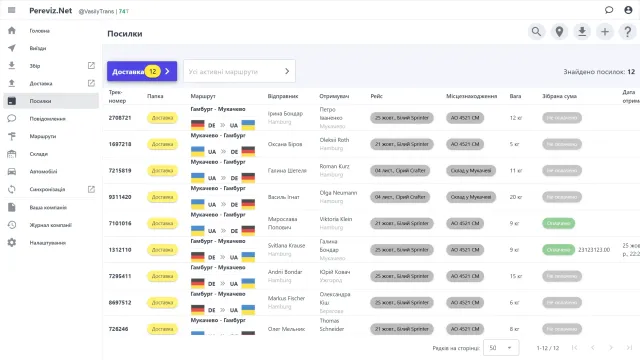640x360 pixels.
Task: Click tracking number 7215819
Action: 120,171
